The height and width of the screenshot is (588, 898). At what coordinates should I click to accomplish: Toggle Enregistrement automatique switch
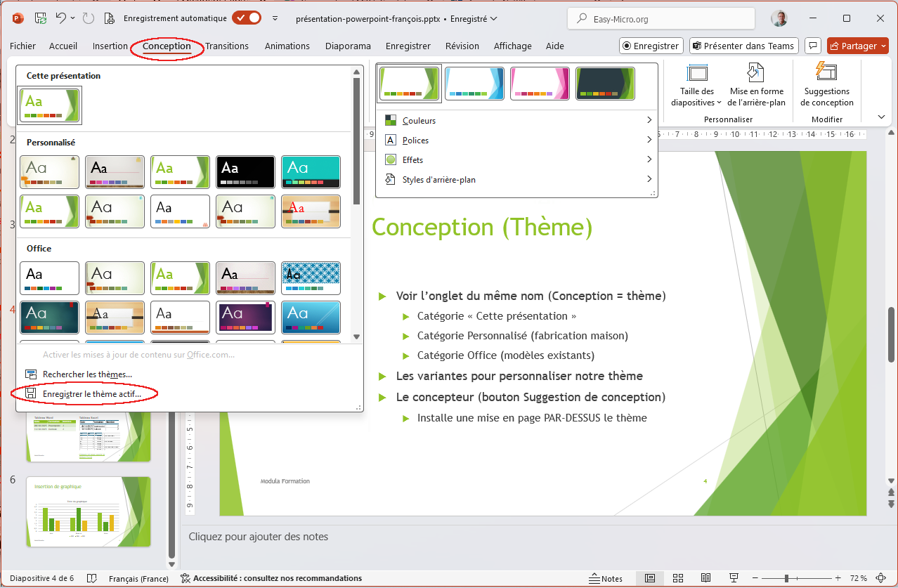pos(247,18)
